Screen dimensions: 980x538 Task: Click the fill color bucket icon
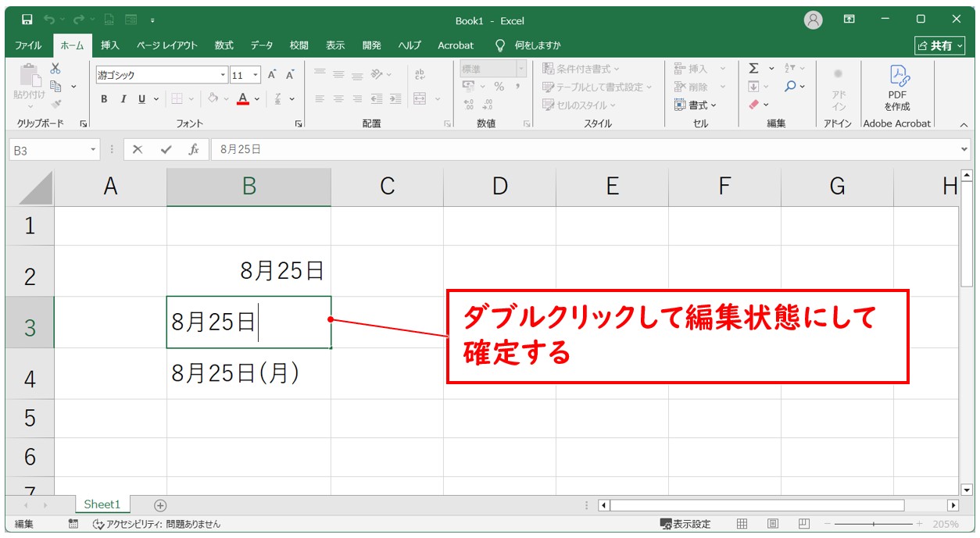[x=213, y=99]
